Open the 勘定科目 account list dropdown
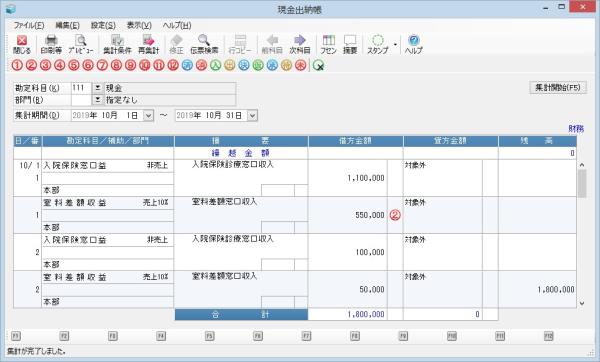600x362 pixels. (x=98, y=88)
